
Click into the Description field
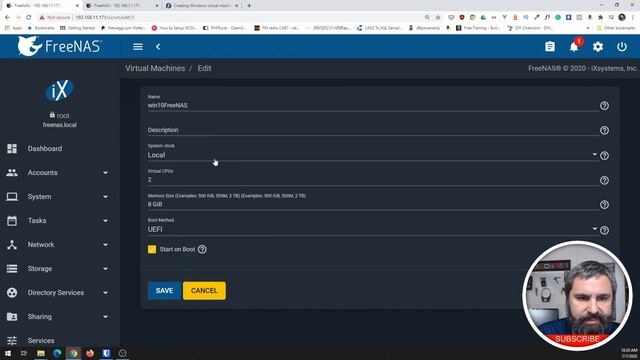373,130
